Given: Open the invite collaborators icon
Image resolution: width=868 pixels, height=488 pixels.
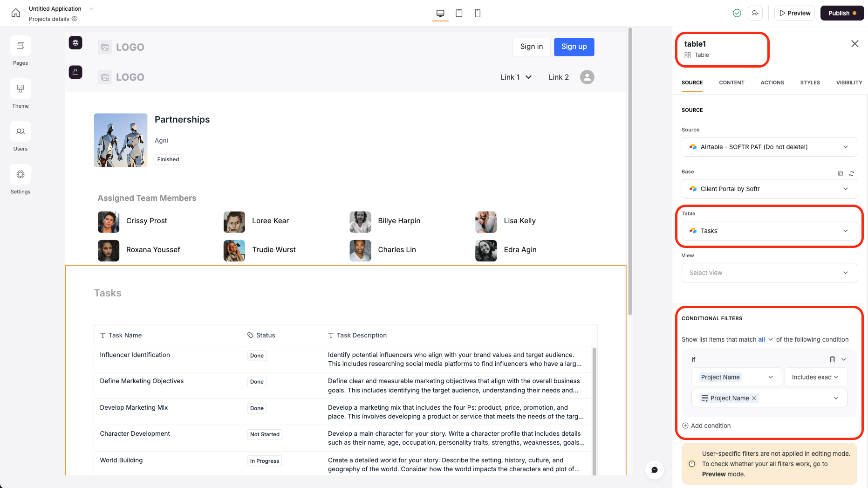Looking at the screenshot, I should click(755, 13).
